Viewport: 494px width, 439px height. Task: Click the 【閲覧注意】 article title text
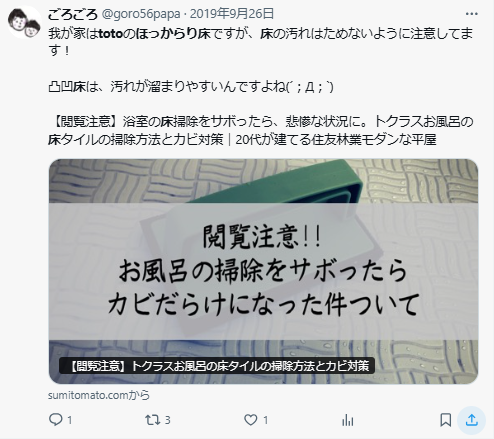pos(260,130)
